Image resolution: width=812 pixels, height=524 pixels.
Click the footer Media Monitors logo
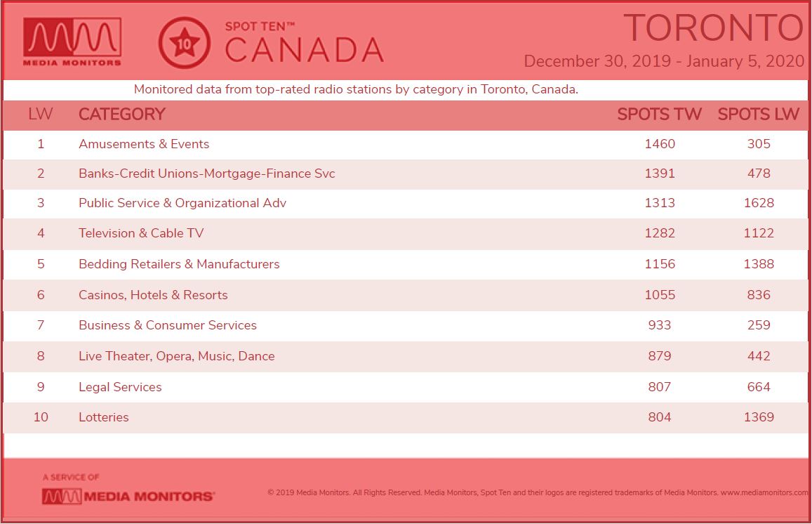tap(128, 496)
